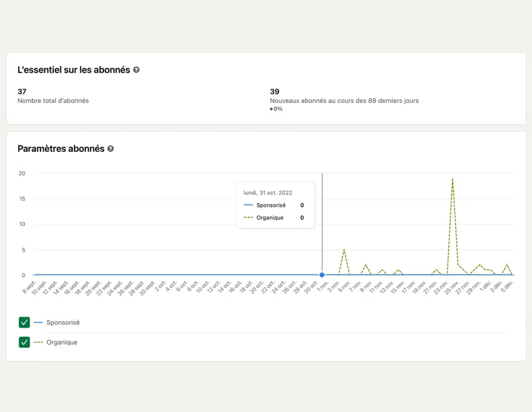Click the Paramètres abonnés heading

pos(60,149)
